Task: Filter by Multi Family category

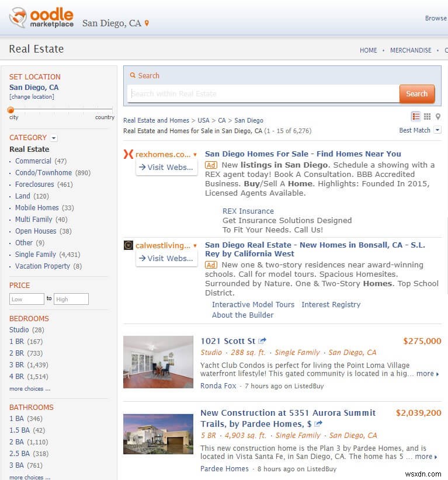Action: (34, 220)
